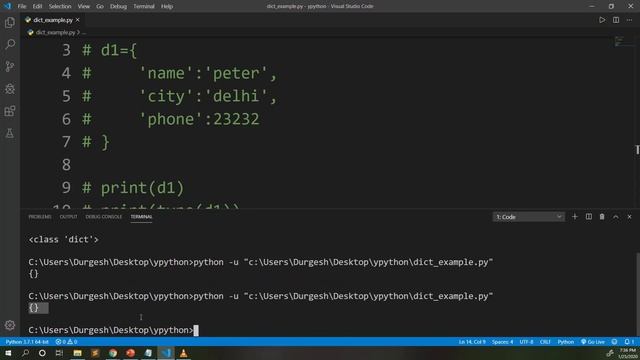Change indentation setting Spaces: 4
The width and height of the screenshot is (640, 360).
502,342
